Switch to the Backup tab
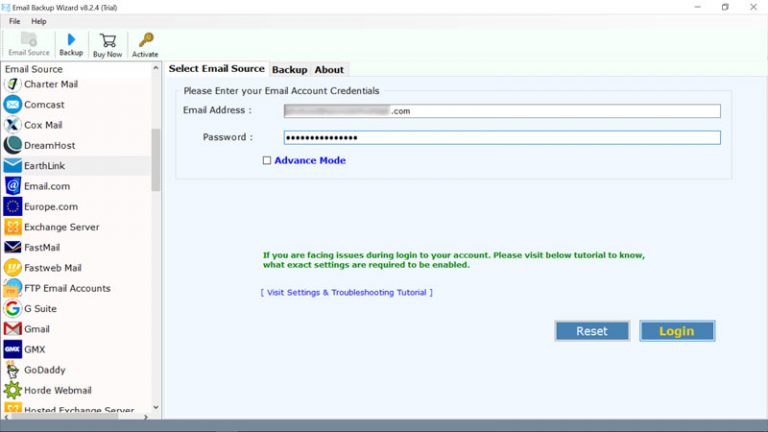The width and height of the screenshot is (768, 432). coord(289,70)
